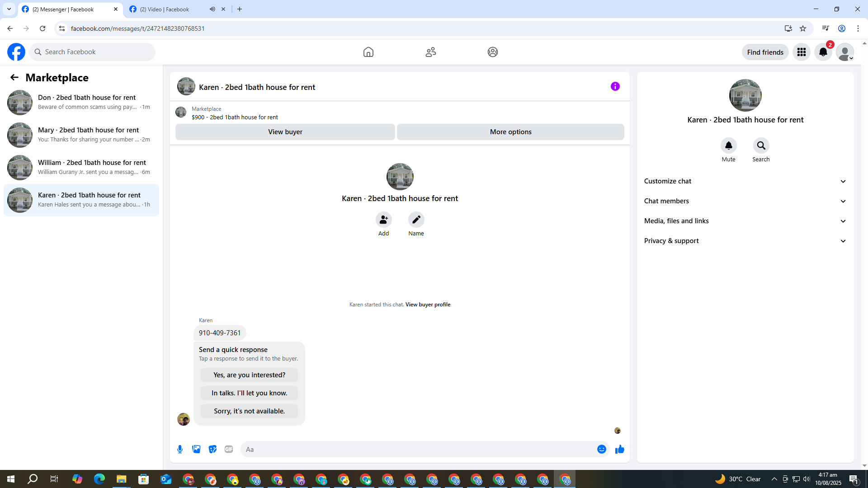The width and height of the screenshot is (868, 488).
Task: Go back in browser history
Action: (x=10, y=28)
